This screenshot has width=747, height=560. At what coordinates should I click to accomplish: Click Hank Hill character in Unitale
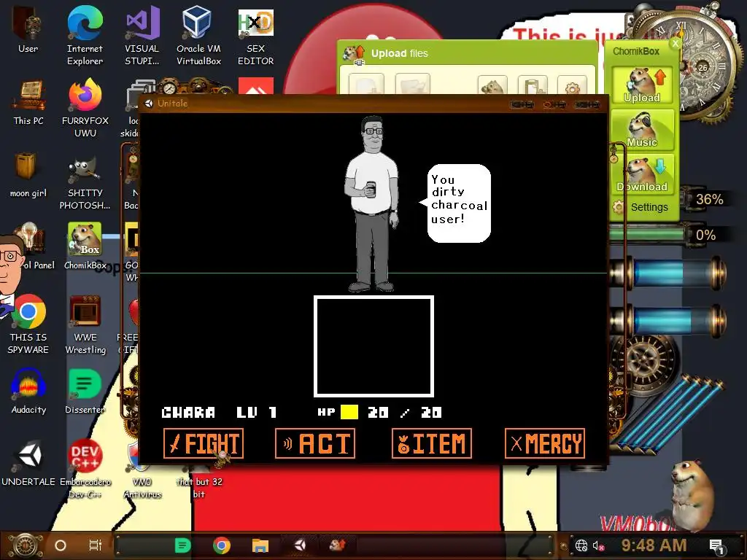tap(372, 204)
